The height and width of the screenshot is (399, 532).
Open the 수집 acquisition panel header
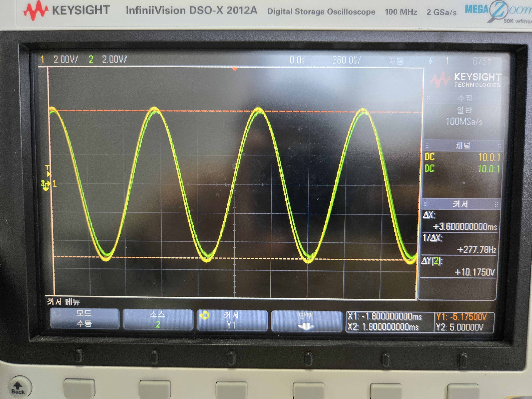pos(464,98)
